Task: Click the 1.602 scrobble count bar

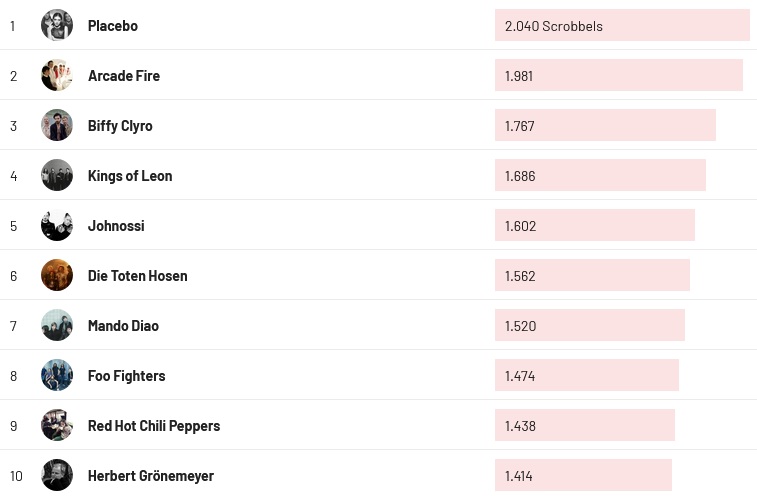Action: point(594,226)
